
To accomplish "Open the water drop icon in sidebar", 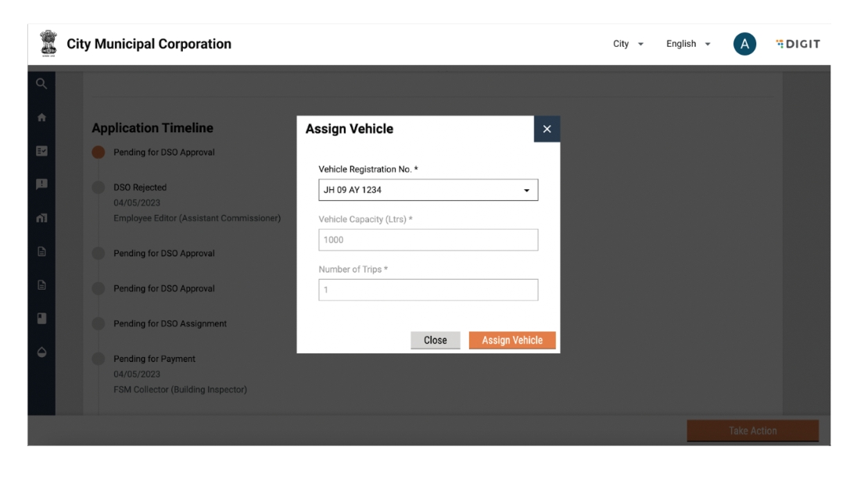I will [x=41, y=352].
